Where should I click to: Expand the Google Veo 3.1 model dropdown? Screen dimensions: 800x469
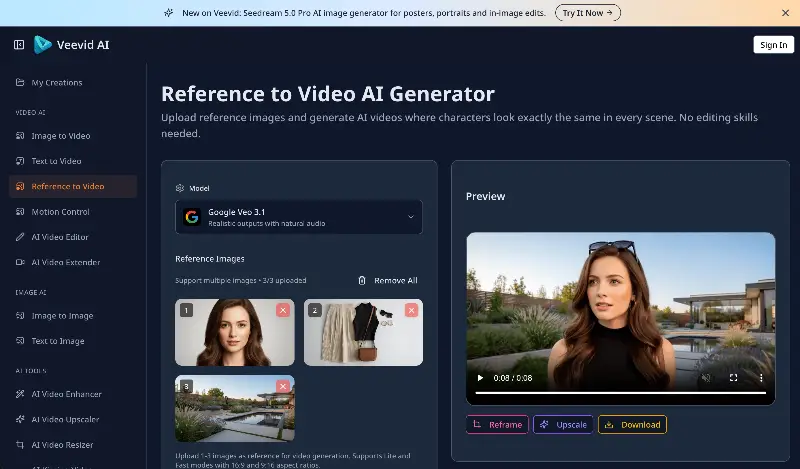(x=298, y=217)
